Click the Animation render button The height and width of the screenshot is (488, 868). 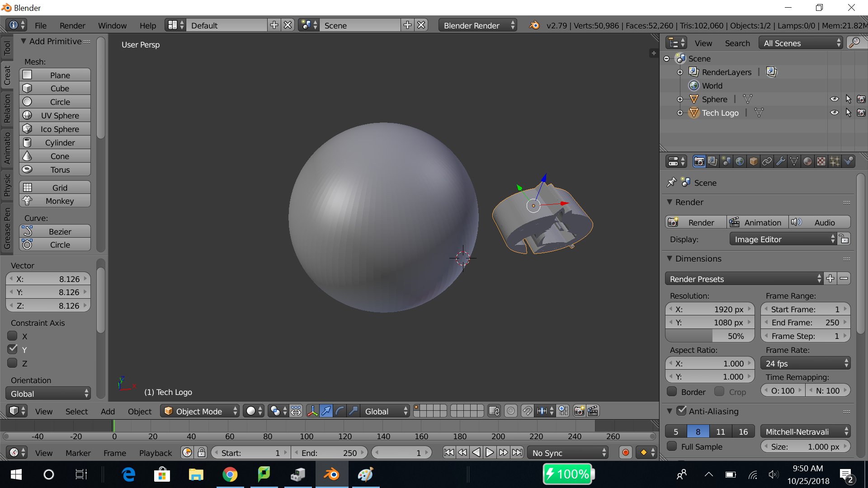click(x=757, y=222)
